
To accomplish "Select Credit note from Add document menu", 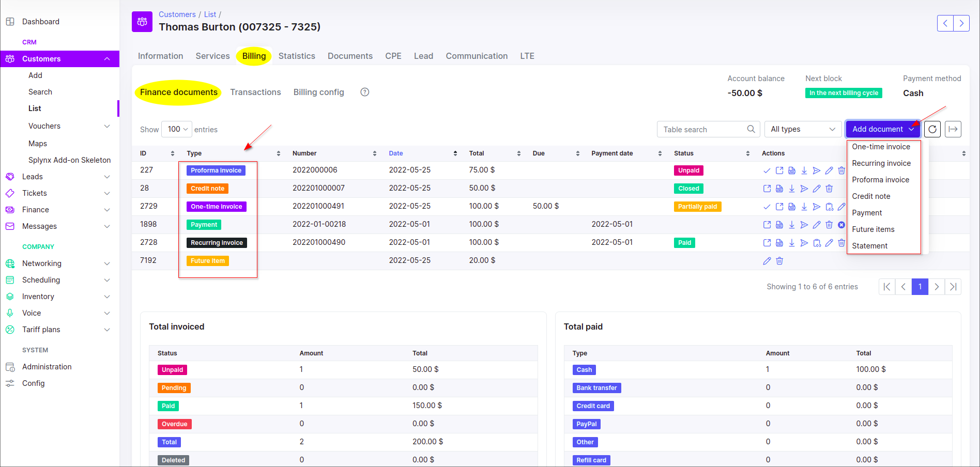I will (x=871, y=196).
